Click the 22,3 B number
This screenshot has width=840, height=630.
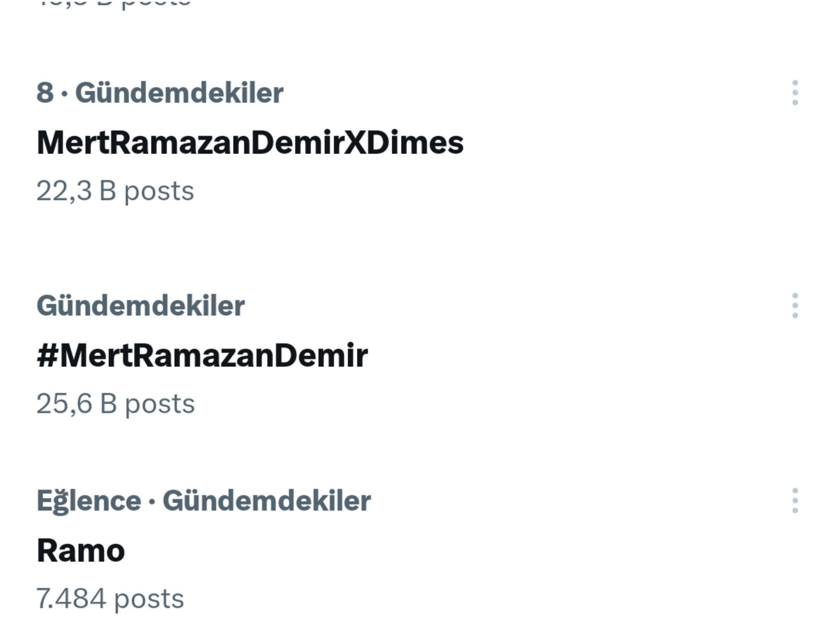tap(76, 191)
